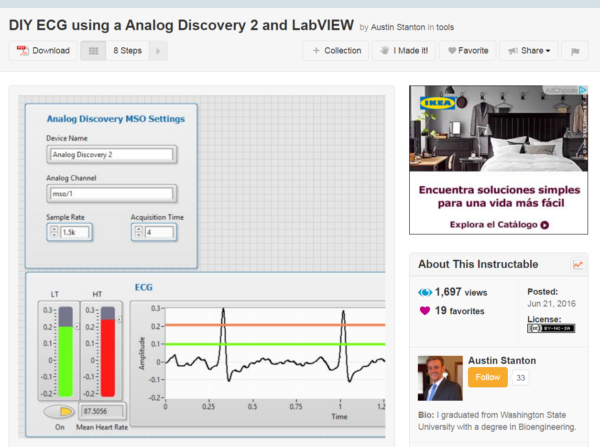Screen dimensions: 600x447
Task: Click the Sample Rate stepper arrows
Action: (54, 232)
